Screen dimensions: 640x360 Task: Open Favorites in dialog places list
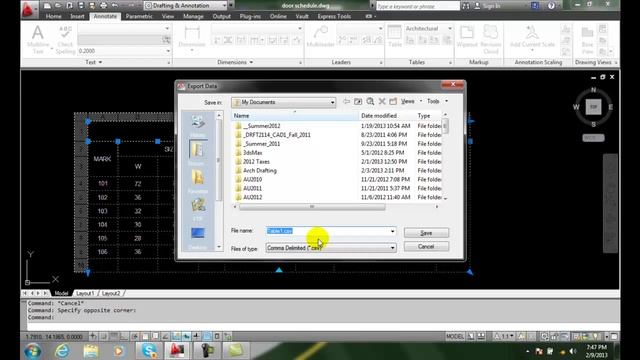198,181
